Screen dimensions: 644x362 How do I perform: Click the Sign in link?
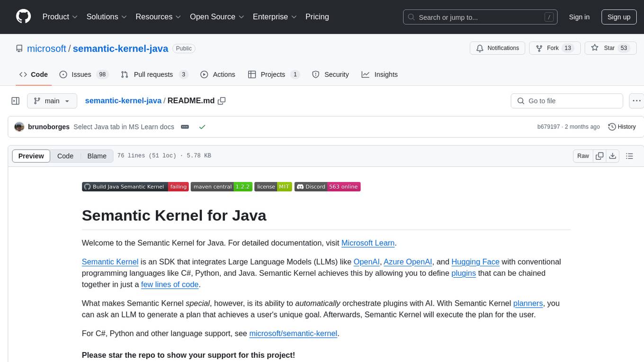click(x=579, y=17)
